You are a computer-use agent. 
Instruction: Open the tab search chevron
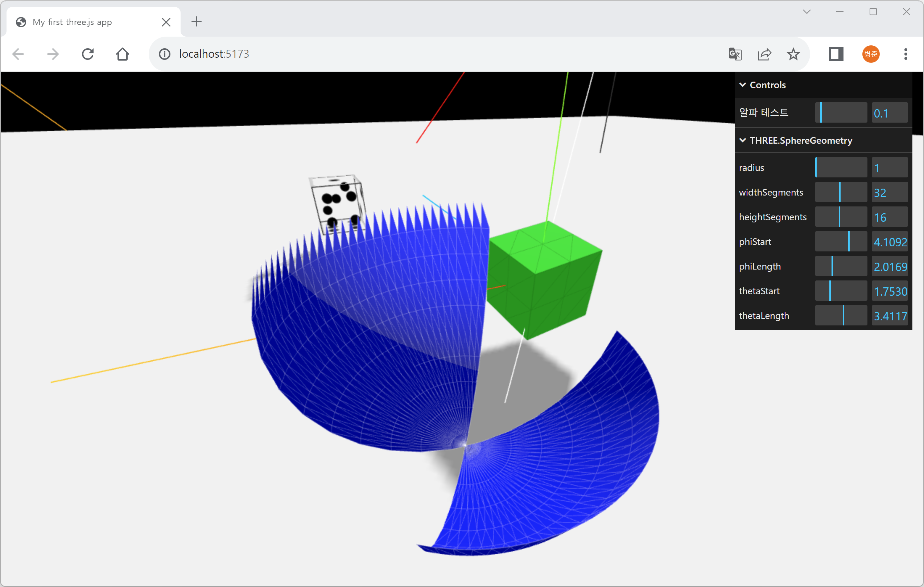807,12
